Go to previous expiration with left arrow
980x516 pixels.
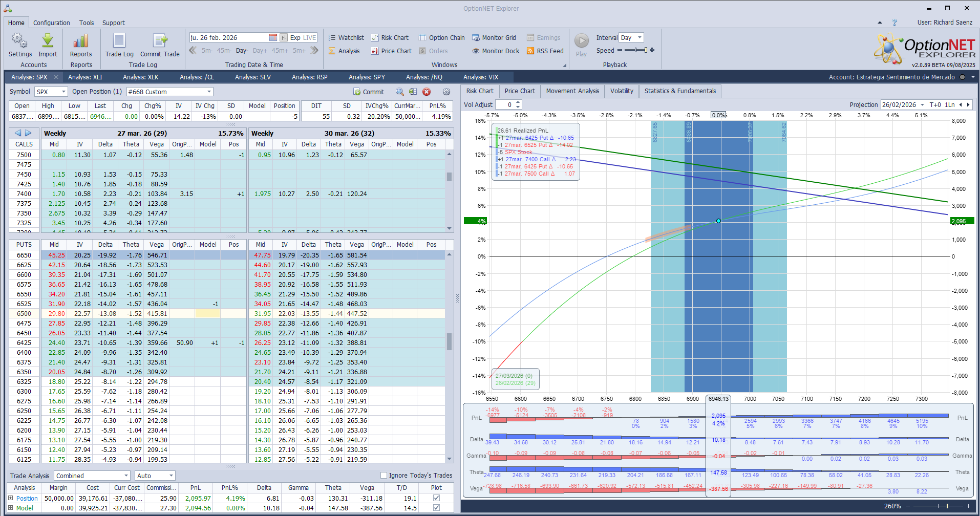(18, 133)
